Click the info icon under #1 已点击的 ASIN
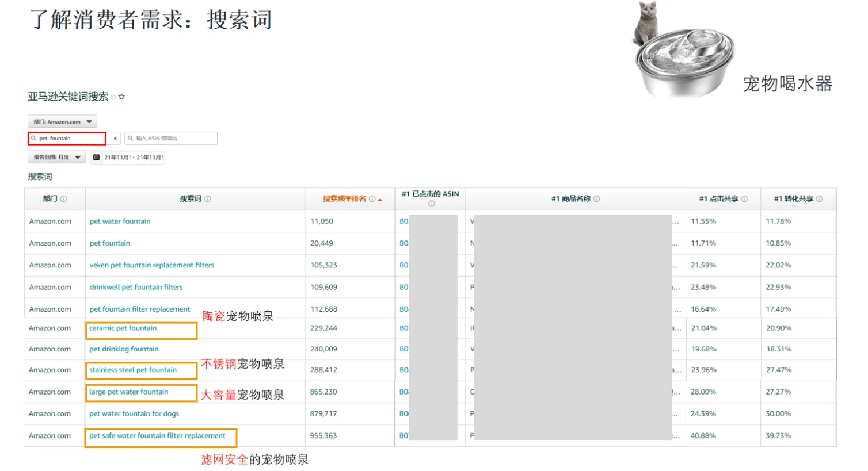The height and width of the screenshot is (471, 868). point(431,203)
